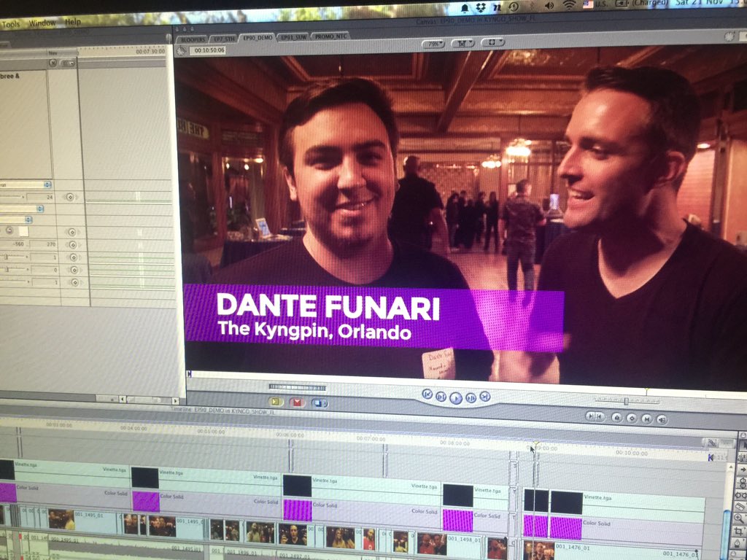Screen dimensions: 747x560
Task: Toggle keyframe for slider parameter valued 0
Action: [74, 270]
